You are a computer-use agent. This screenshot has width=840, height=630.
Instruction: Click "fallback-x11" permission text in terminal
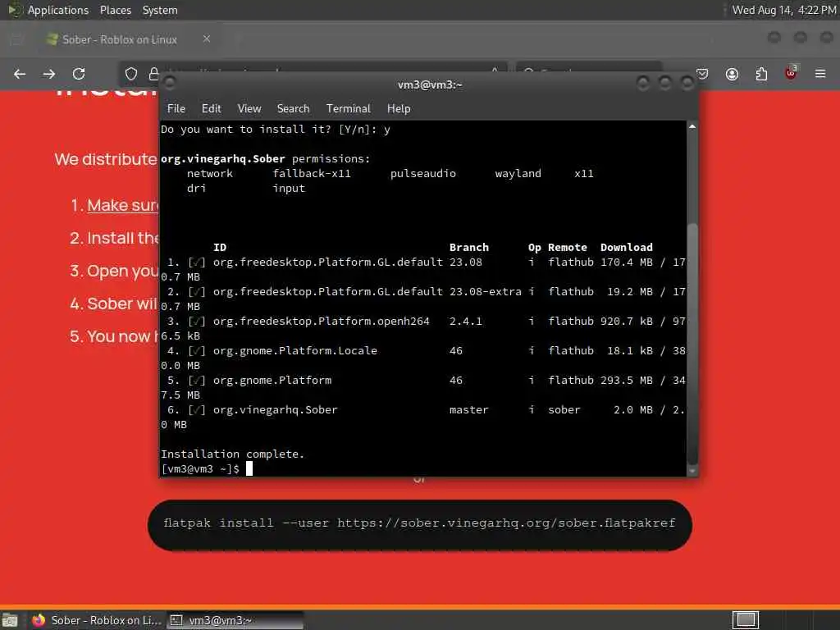(x=311, y=174)
